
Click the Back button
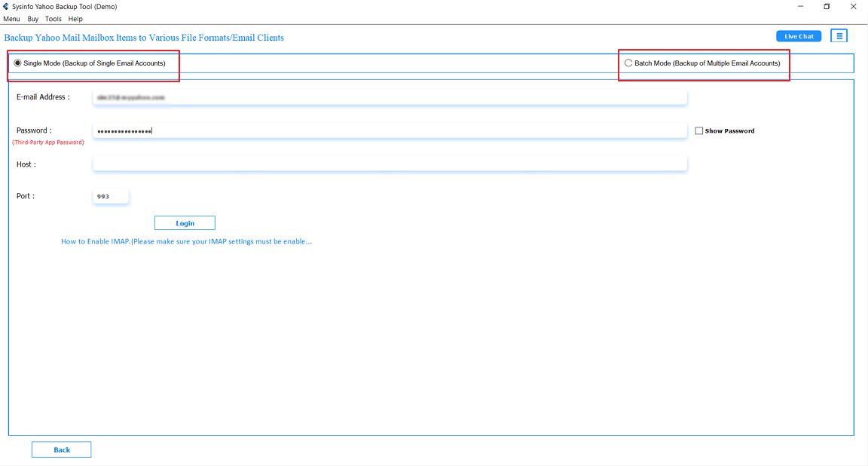[62, 450]
